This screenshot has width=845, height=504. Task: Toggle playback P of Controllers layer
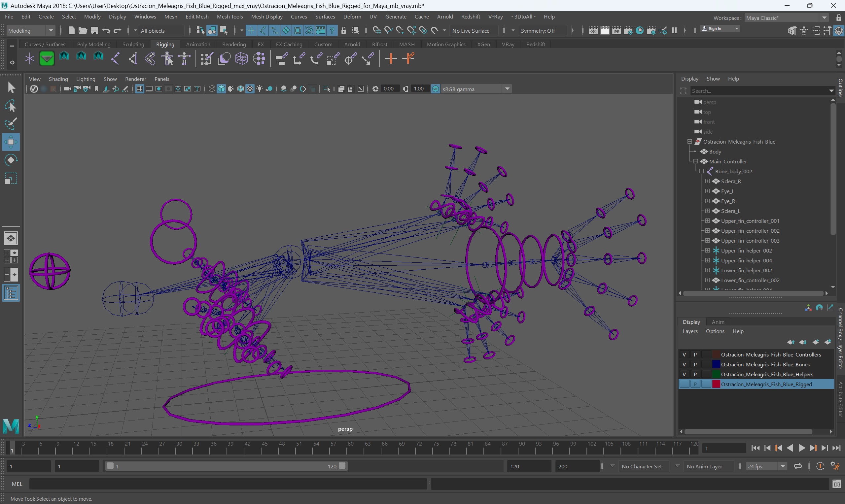point(695,354)
